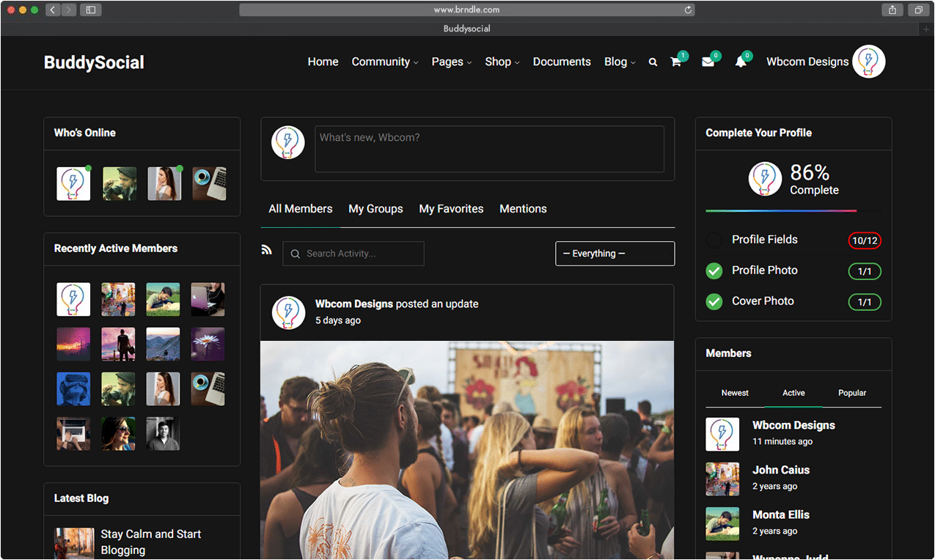This screenshot has width=935, height=560.
Task: Click the Cover Photo label
Action: [x=763, y=301]
